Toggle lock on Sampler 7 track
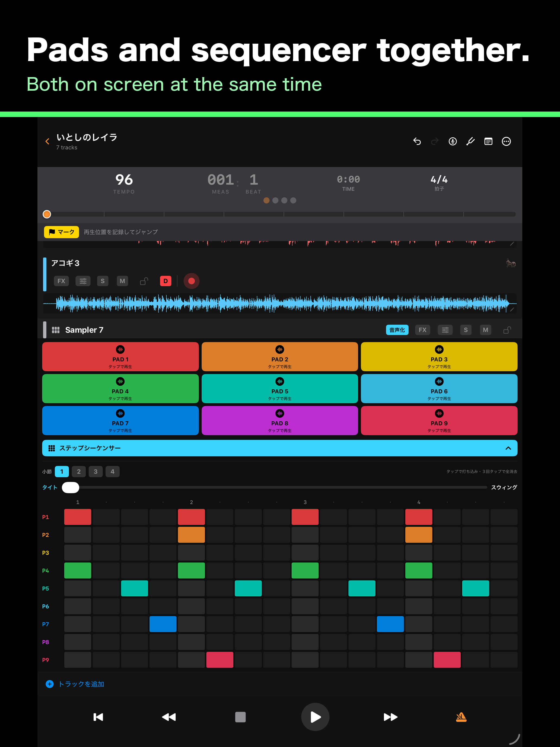This screenshot has width=560, height=747. tap(507, 330)
